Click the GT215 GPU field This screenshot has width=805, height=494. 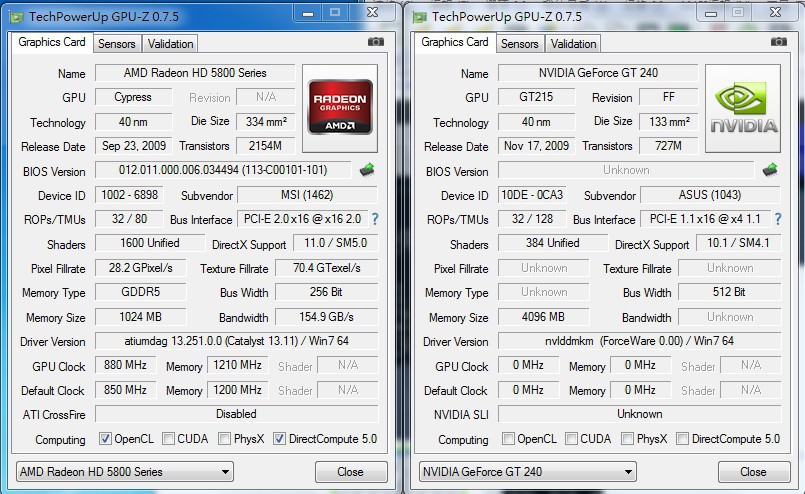[x=536, y=97]
